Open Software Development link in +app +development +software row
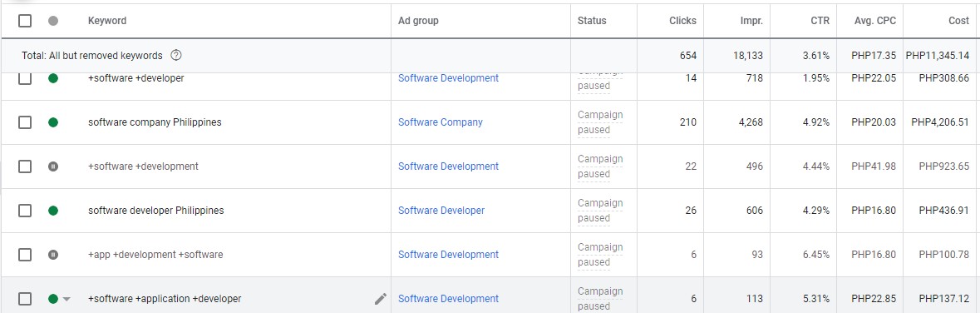This screenshot has height=313, width=980. 448,255
